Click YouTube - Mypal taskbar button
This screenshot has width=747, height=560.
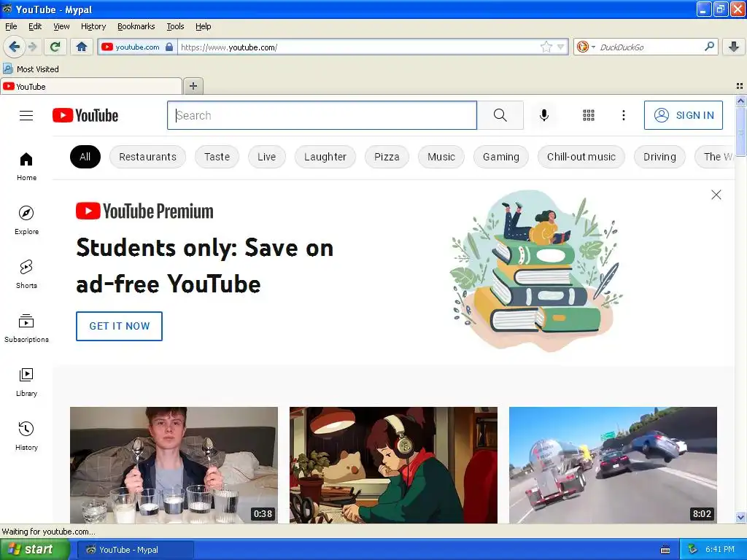pyautogui.click(x=136, y=550)
